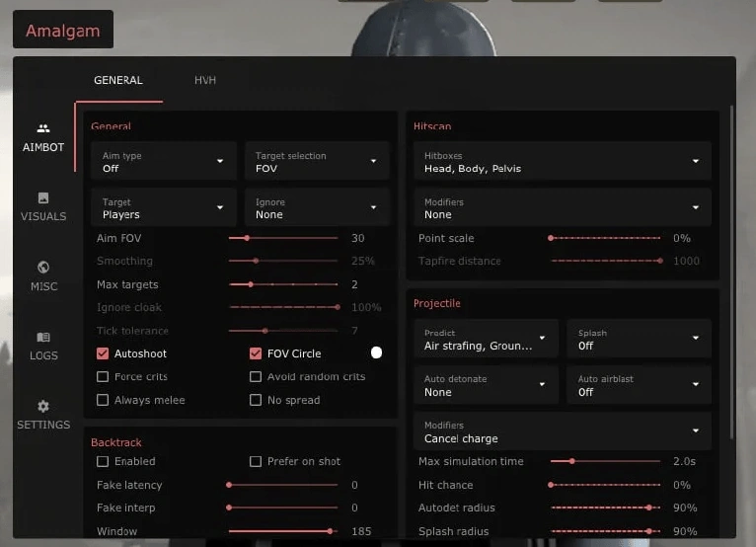Disable the Autoshoot checkbox

click(x=103, y=353)
